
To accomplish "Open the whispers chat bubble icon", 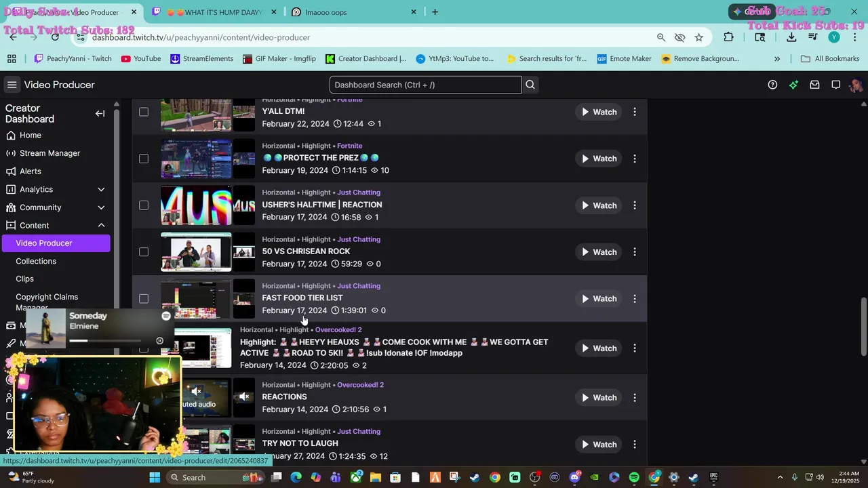I will coord(836,85).
